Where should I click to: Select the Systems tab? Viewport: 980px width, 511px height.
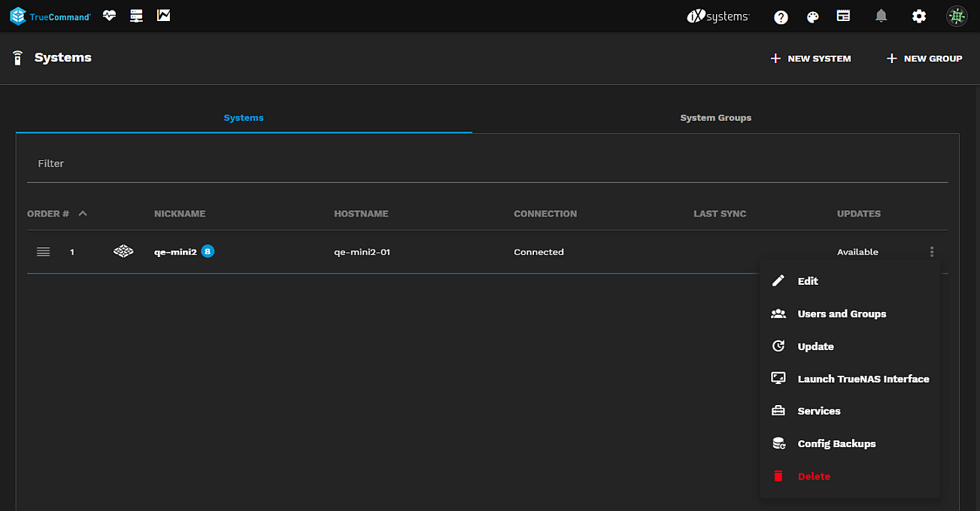tap(244, 118)
